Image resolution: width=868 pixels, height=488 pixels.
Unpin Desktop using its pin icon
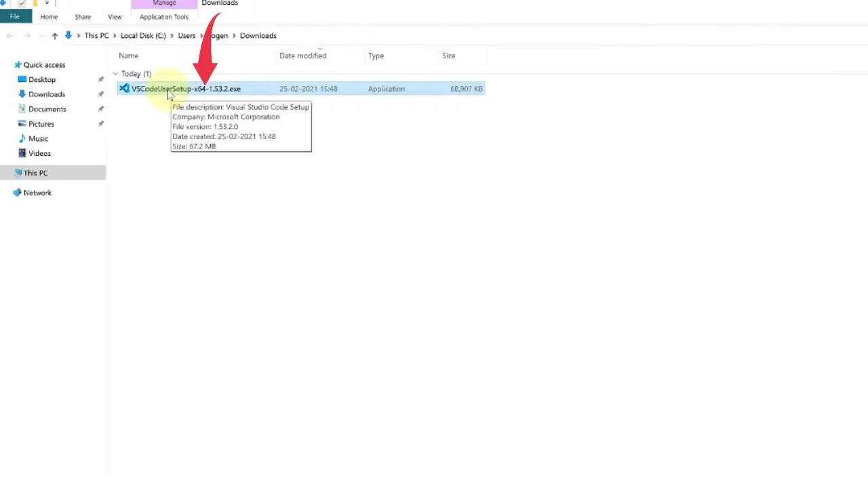click(100, 79)
